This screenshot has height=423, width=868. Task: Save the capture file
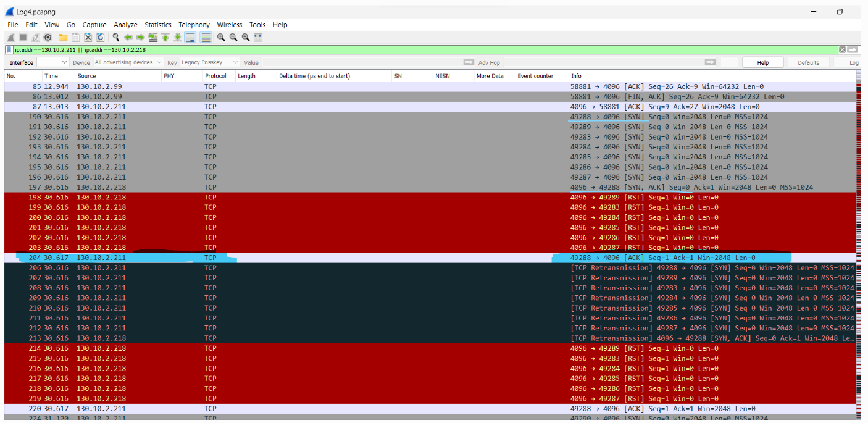75,37
